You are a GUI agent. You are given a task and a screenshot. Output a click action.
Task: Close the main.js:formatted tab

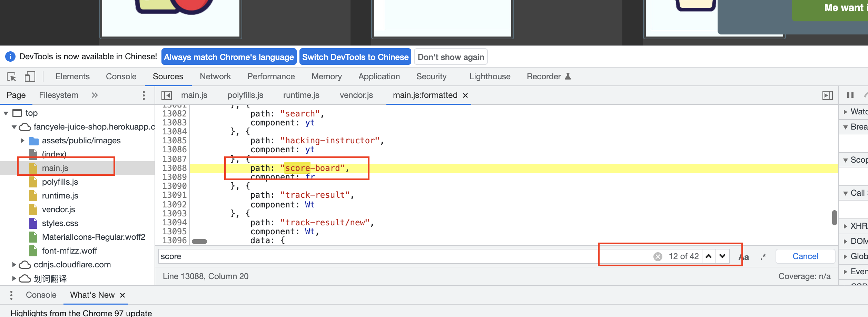[465, 95]
